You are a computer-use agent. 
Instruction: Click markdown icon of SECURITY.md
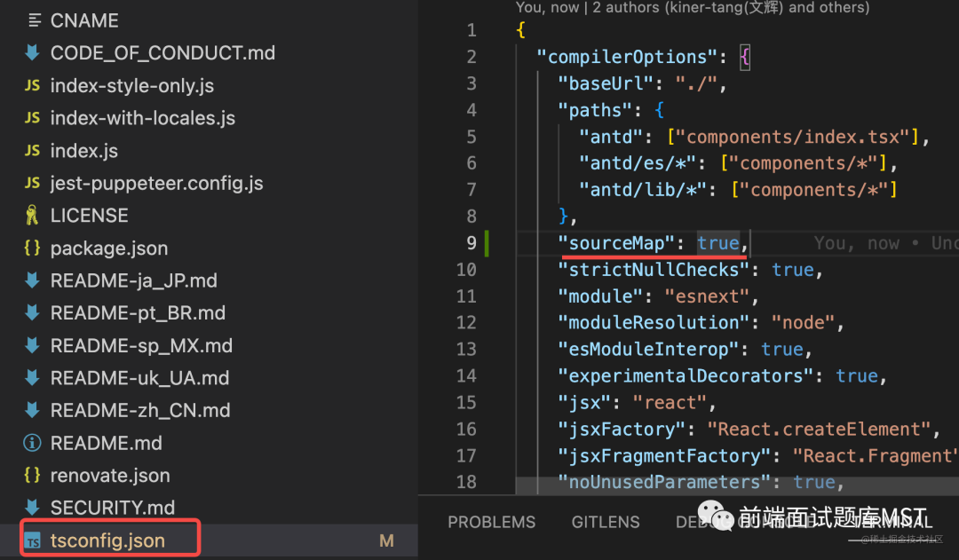[33, 507]
